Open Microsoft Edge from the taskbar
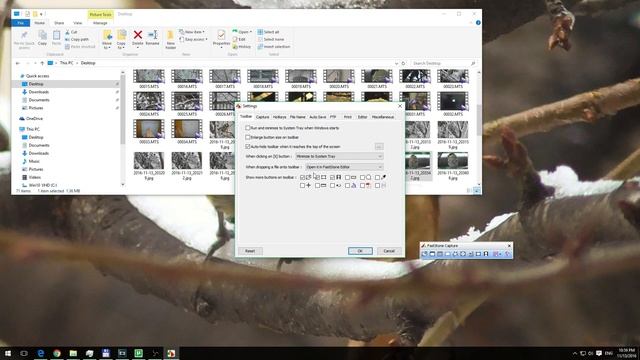The height and width of the screenshot is (360, 640). click(40, 353)
